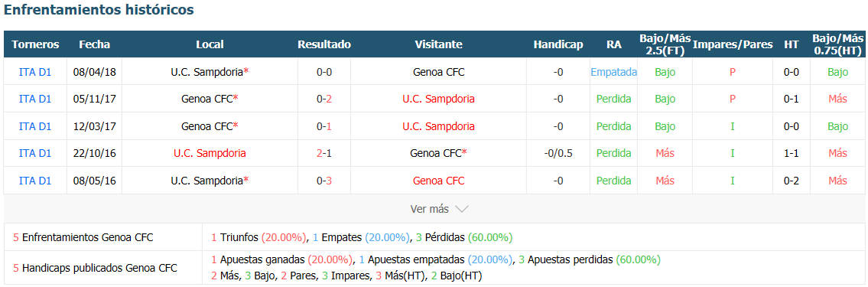The width and height of the screenshot is (868, 287).
Task: Click the 0-0 result on 08/04/18
Action: tap(324, 71)
